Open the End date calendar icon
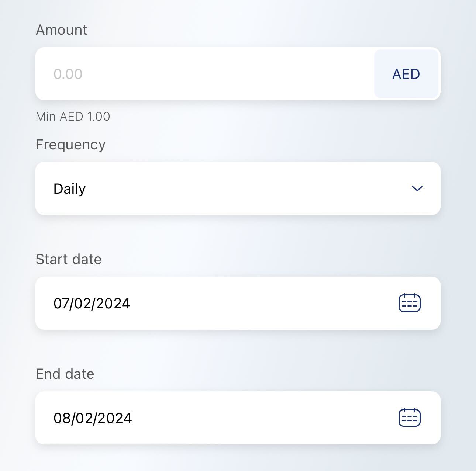This screenshot has width=476, height=471. click(x=410, y=418)
